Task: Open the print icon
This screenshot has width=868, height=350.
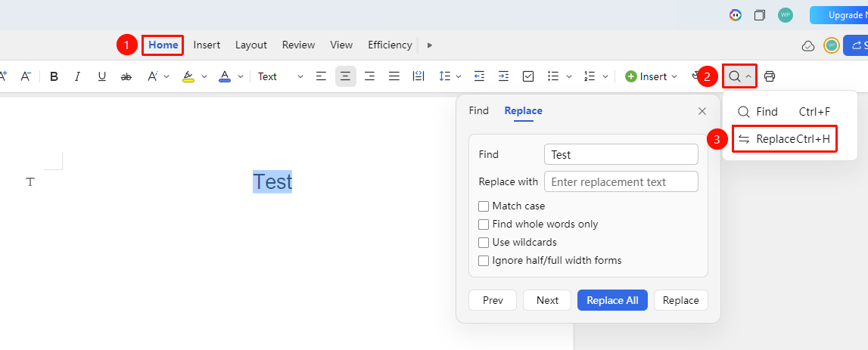Action: [x=770, y=76]
